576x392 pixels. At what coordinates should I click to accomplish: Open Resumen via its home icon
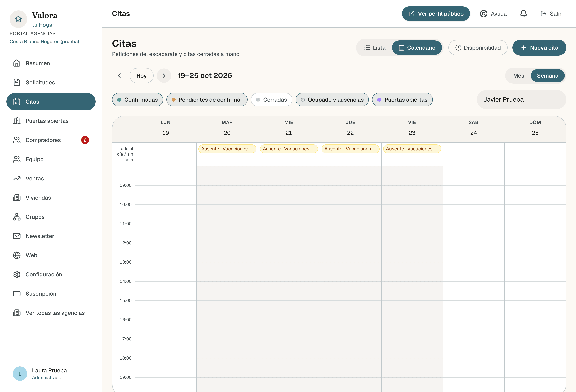click(17, 63)
